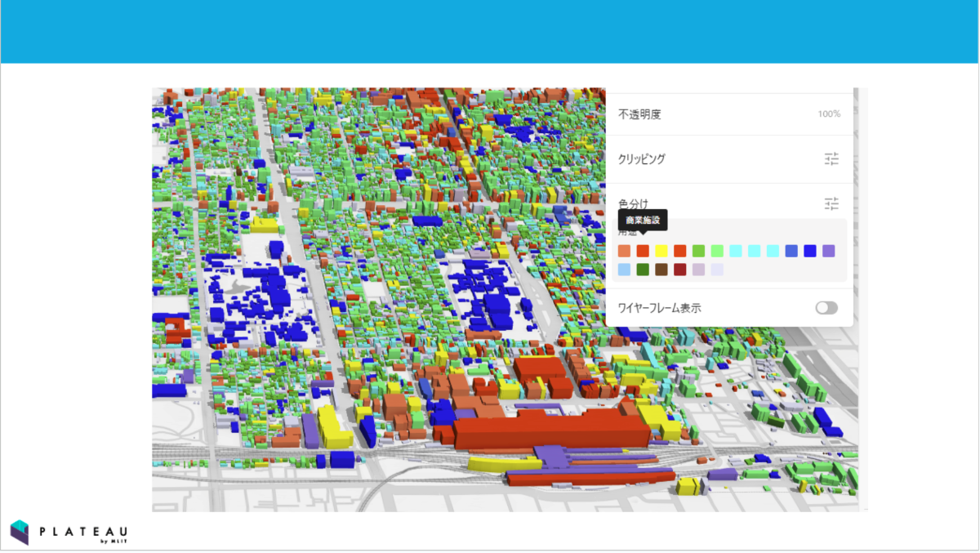Select the light orange legend swatch

(x=624, y=251)
